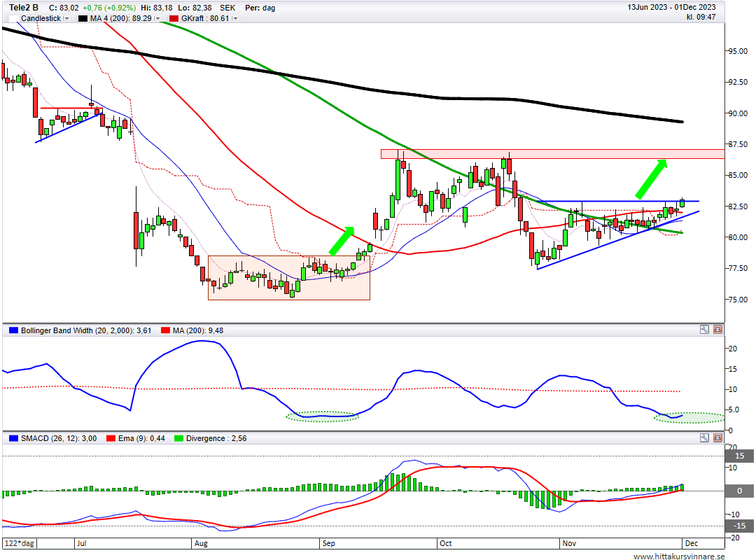Click the Divergence : 2,56 label
756x560 pixels.
[x=216, y=438]
